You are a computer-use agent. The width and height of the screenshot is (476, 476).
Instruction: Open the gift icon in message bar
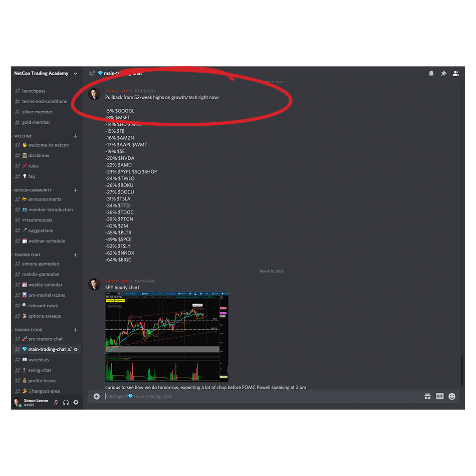coord(427,396)
